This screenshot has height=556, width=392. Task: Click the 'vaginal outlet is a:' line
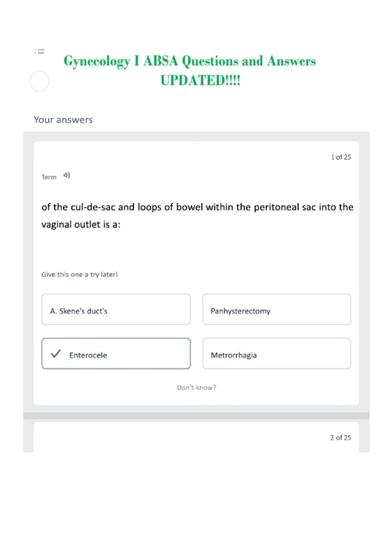81,224
